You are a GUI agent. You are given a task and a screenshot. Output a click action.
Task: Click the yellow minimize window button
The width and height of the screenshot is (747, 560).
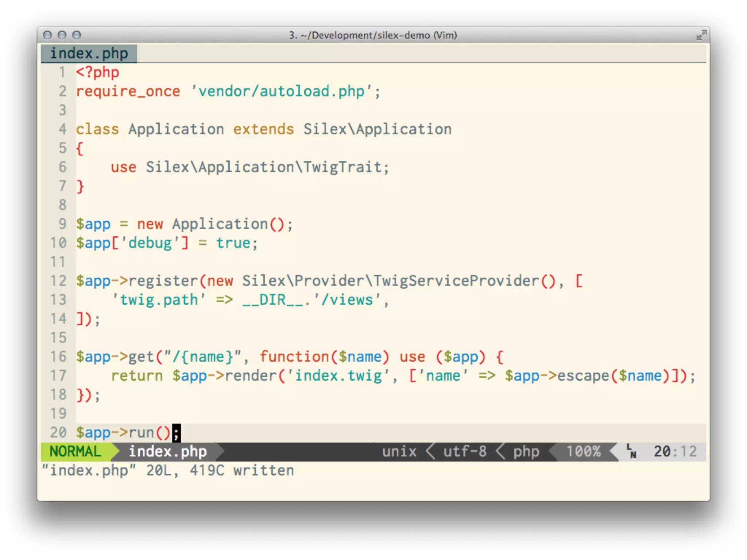62,35
